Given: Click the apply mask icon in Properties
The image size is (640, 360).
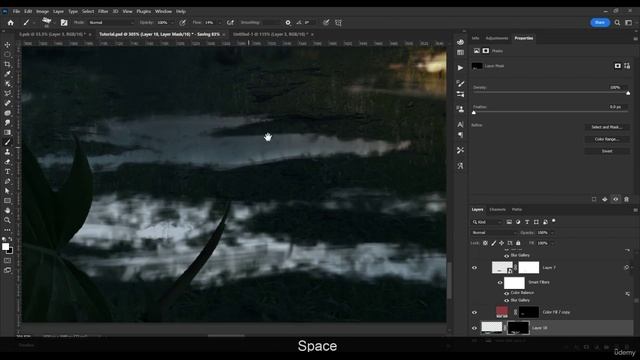Looking at the screenshot, I should pos(605,199).
